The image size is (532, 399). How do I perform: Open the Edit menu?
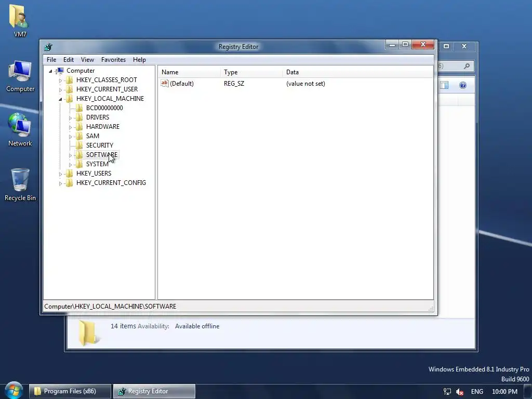point(69,60)
